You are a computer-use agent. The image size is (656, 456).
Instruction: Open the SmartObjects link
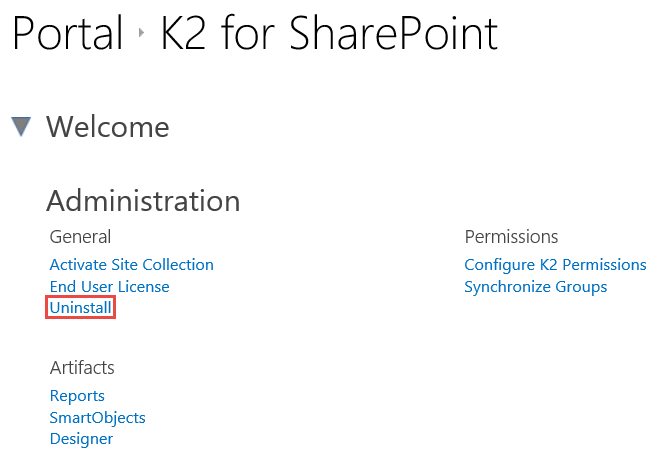(x=97, y=418)
